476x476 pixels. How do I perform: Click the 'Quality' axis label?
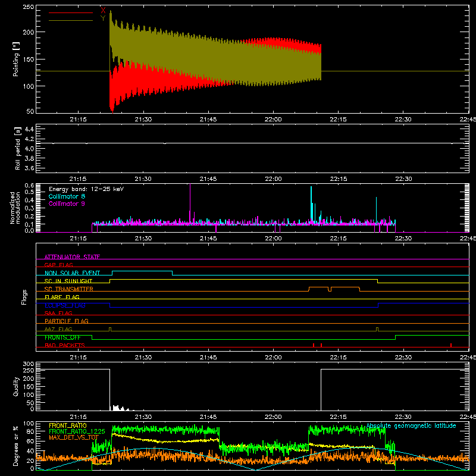16,386
